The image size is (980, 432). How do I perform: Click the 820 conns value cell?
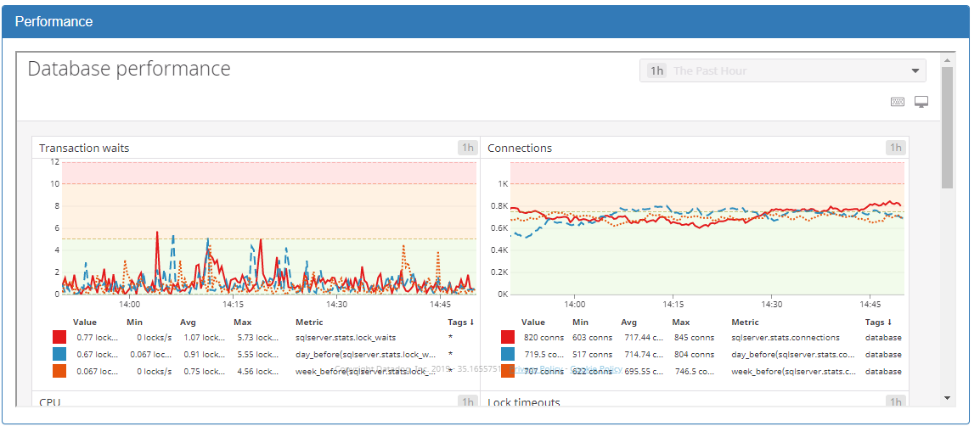[x=544, y=338]
